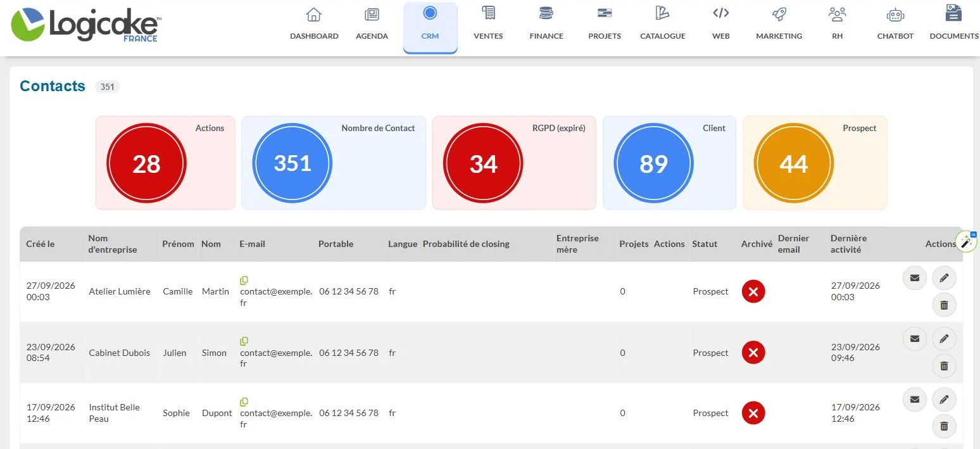Toggle the archived status for Atelier Lumière
980x449 pixels.
(x=753, y=291)
